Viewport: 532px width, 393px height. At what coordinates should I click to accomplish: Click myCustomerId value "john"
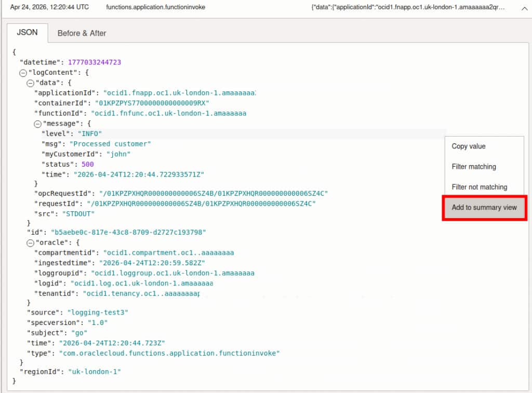click(118, 154)
